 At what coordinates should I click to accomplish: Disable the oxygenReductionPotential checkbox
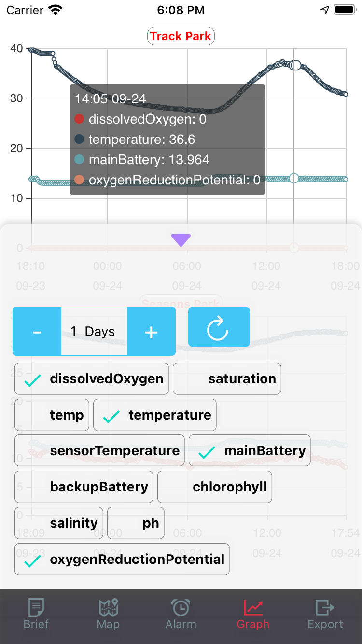(122, 560)
